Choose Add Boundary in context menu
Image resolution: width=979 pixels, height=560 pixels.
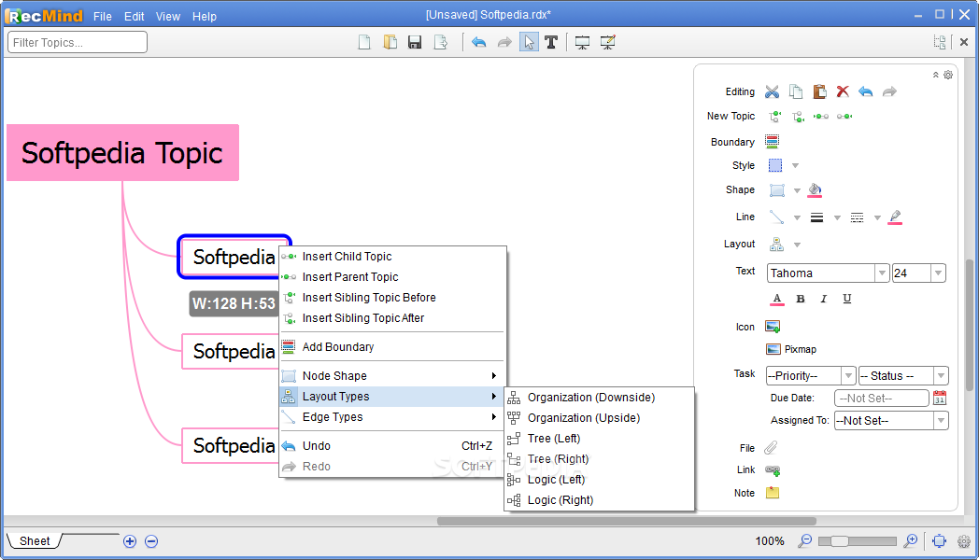pos(392,346)
